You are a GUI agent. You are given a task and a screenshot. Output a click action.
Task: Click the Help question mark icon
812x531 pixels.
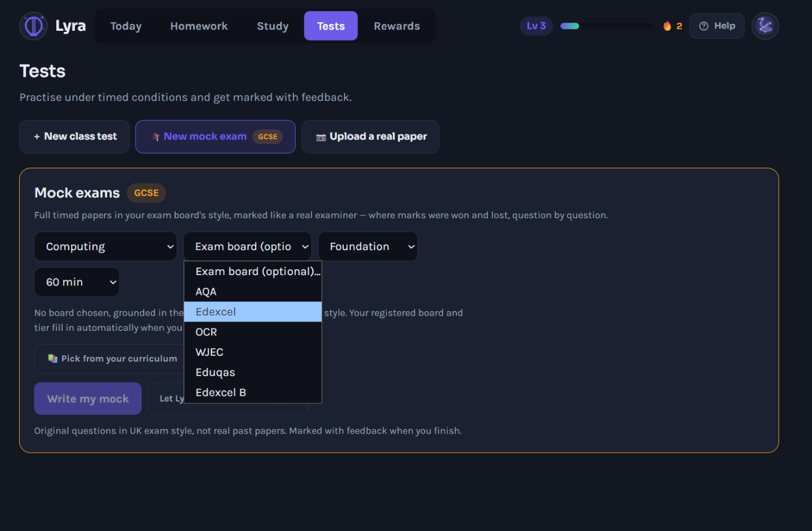coord(704,26)
